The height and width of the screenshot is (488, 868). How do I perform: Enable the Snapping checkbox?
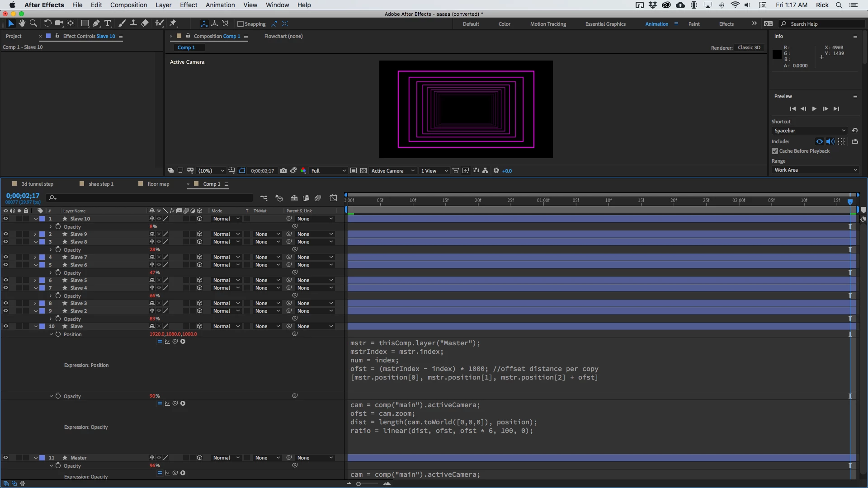coord(241,24)
